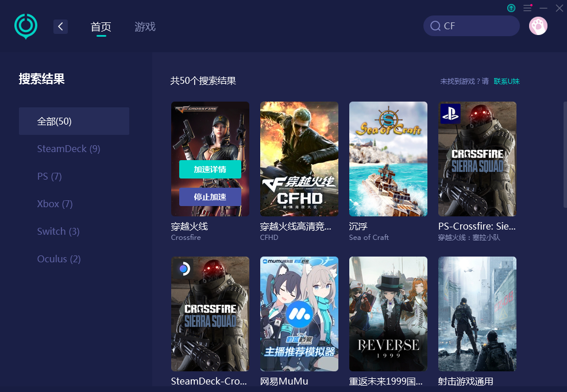Image resolution: width=567 pixels, height=392 pixels.
Task: Click the 穿越火线：塞拉小队 subtitle text
Action: 469,238
